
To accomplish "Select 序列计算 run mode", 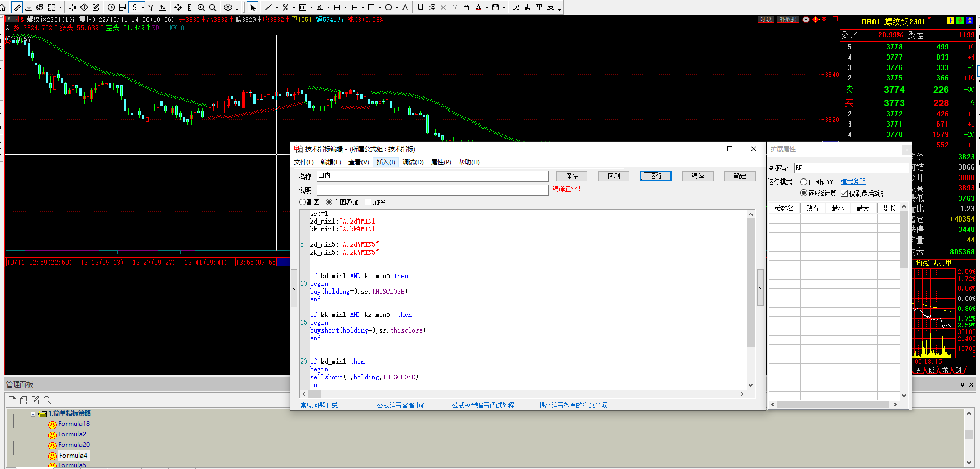I will pyautogui.click(x=804, y=182).
